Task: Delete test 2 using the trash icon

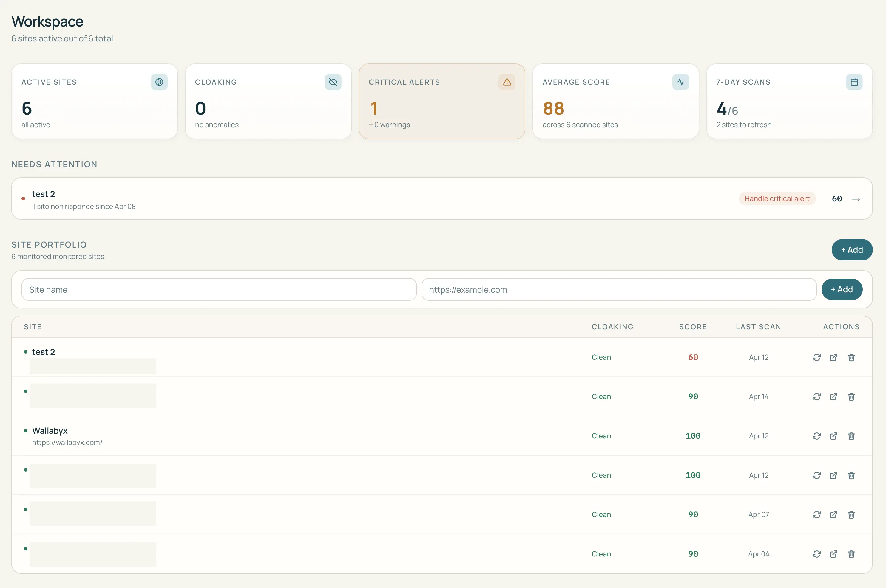Action: pyautogui.click(x=851, y=357)
